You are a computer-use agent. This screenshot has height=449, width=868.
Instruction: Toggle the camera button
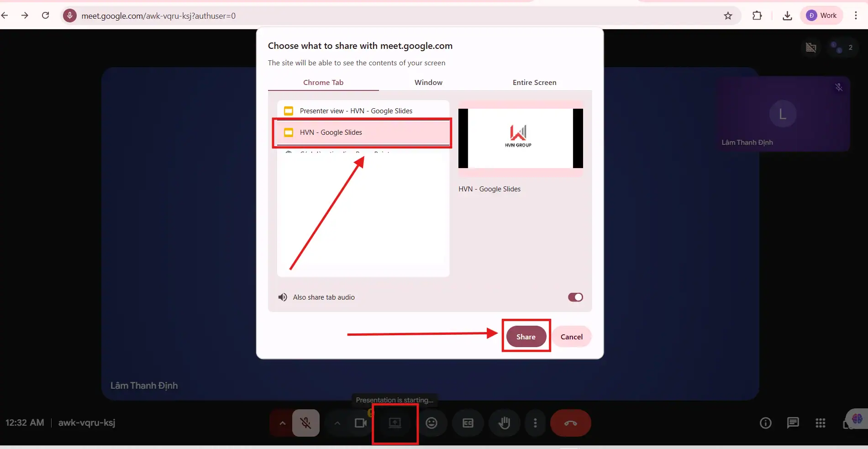pyautogui.click(x=361, y=423)
